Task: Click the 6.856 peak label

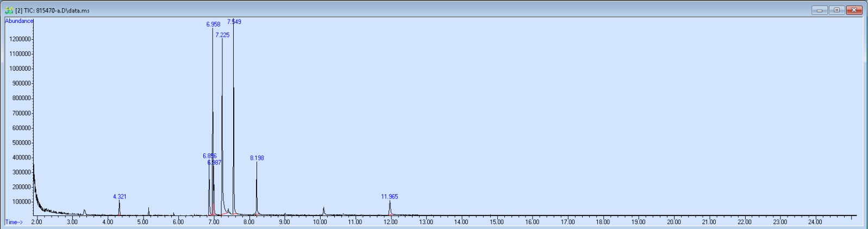Action: (209, 156)
